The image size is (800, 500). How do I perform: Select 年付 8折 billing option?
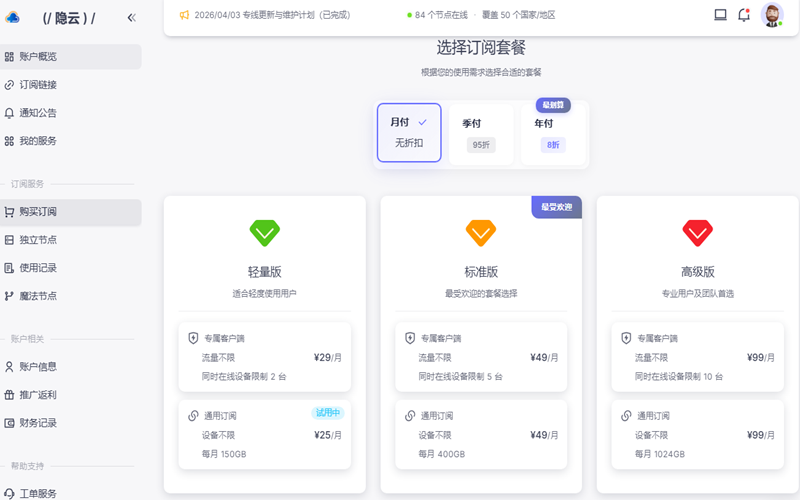[x=553, y=134]
